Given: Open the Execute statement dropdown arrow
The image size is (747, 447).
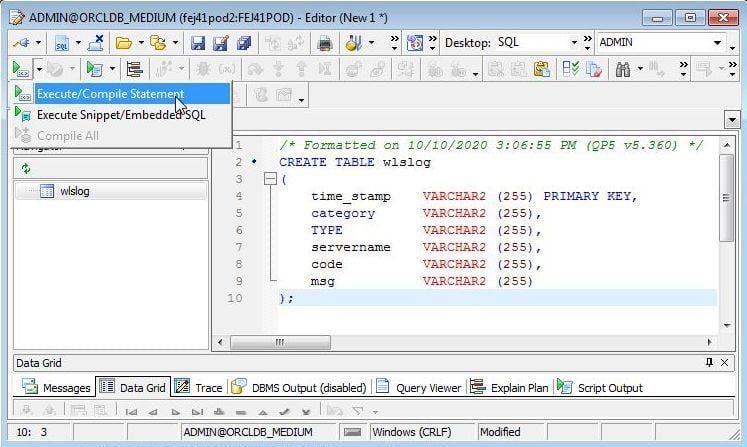Looking at the screenshot, I should pyautogui.click(x=39, y=70).
